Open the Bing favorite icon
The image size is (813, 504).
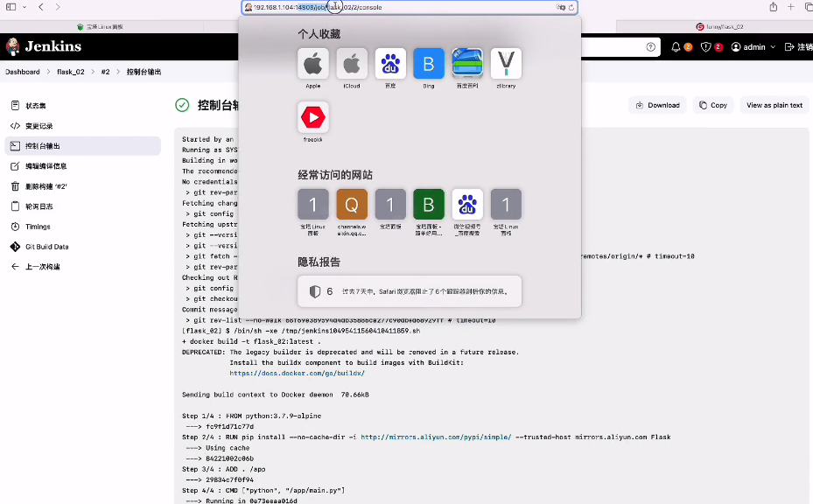428,63
